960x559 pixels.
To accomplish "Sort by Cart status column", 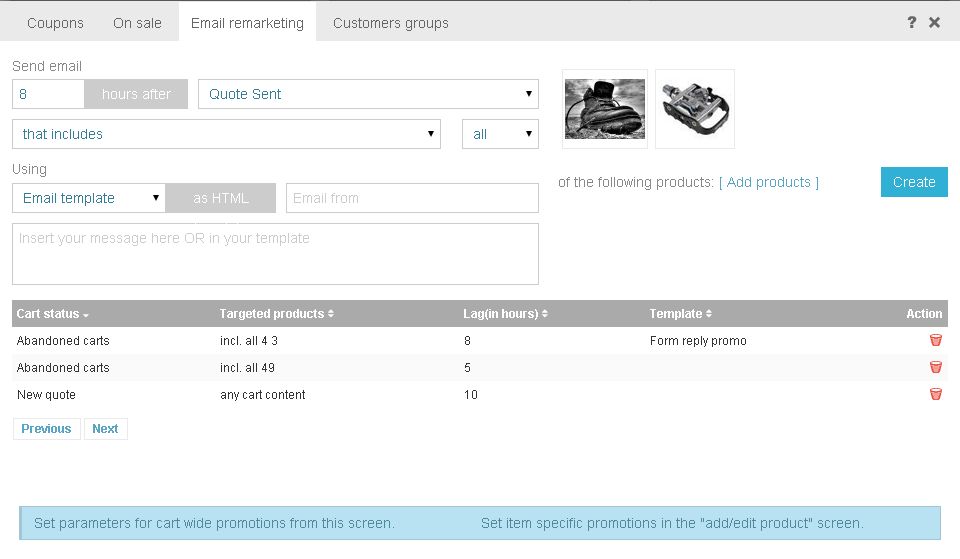I will (x=53, y=314).
